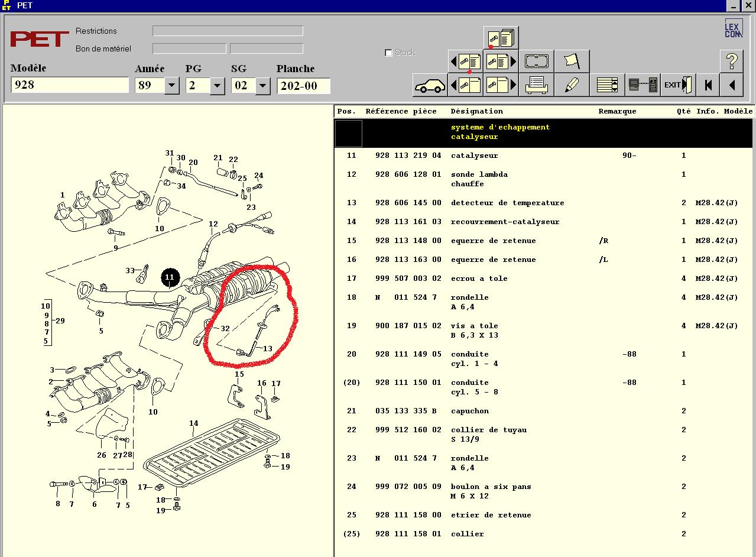Click part label 33 in the diagram
This screenshot has height=557, width=756.
click(130, 271)
